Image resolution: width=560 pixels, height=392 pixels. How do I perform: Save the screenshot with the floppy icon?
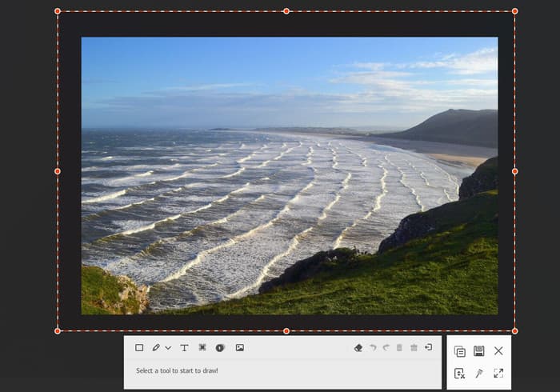479,351
